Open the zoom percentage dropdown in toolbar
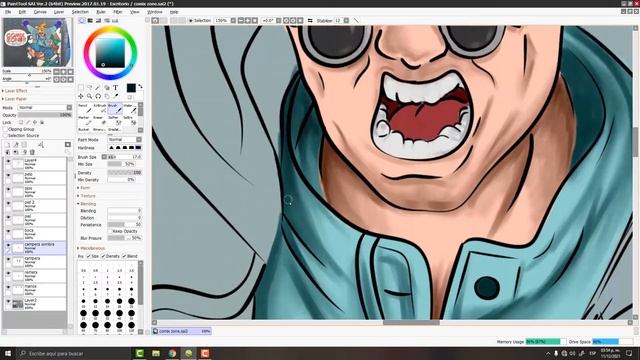Image resolution: width=640 pixels, height=360 pixels. [x=233, y=20]
